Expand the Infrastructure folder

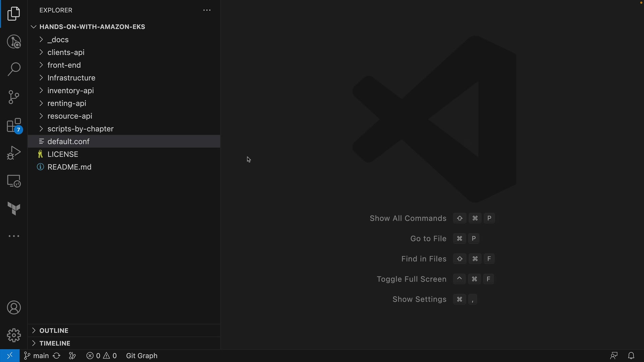[x=71, y=78]
